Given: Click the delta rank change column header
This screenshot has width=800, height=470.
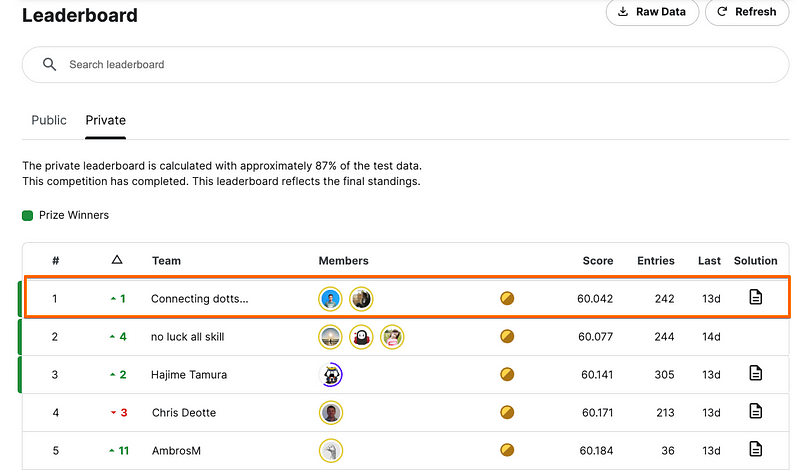Looking at the screenshot, I should pos(117,260).
